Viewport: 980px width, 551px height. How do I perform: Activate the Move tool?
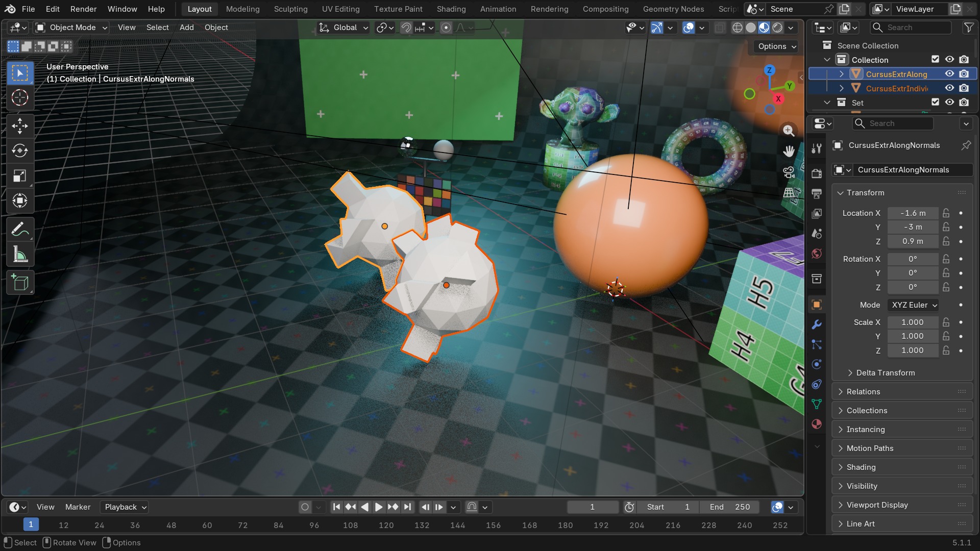20,126
